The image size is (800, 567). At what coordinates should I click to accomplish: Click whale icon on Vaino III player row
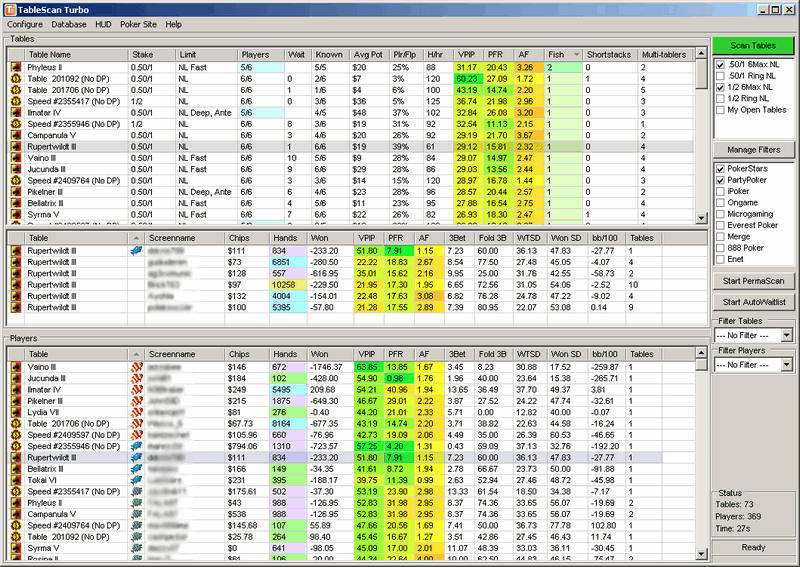point(137,368)
